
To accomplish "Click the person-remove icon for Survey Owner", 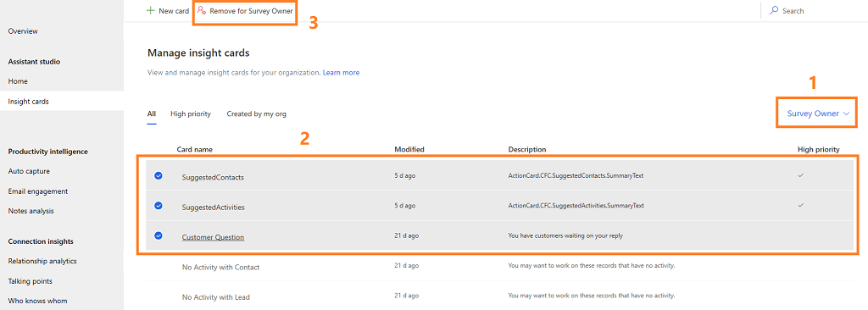I will [202, 10].
